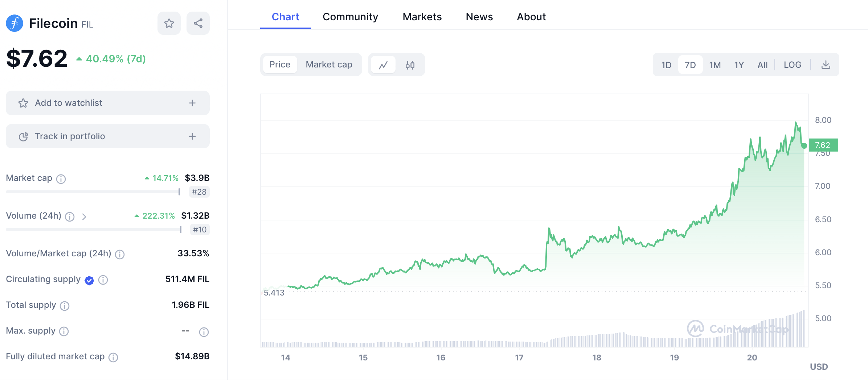Expand the Volume (24h) chevron arrow

click(84, 216)
